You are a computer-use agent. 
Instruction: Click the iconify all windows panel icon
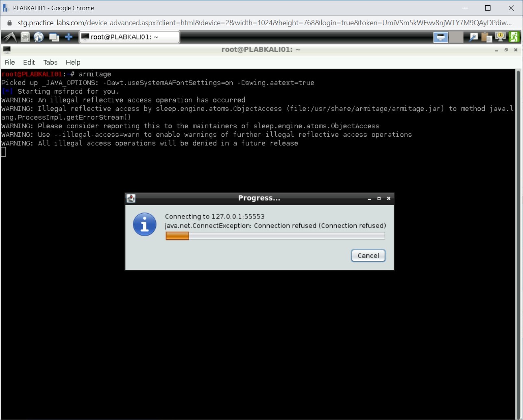(x=54, y=37)
